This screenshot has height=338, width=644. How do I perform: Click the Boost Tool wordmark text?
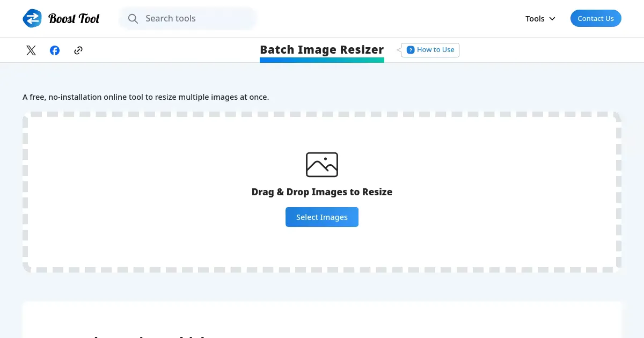point(74,19)
